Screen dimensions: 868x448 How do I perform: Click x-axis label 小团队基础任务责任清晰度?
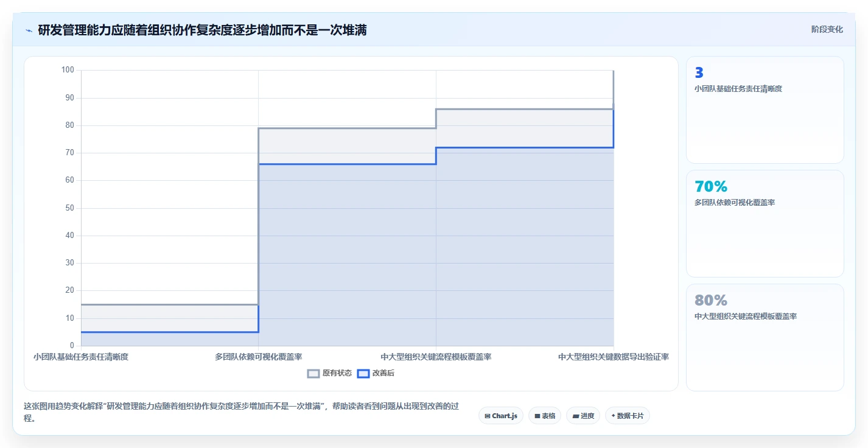(81, 357)
